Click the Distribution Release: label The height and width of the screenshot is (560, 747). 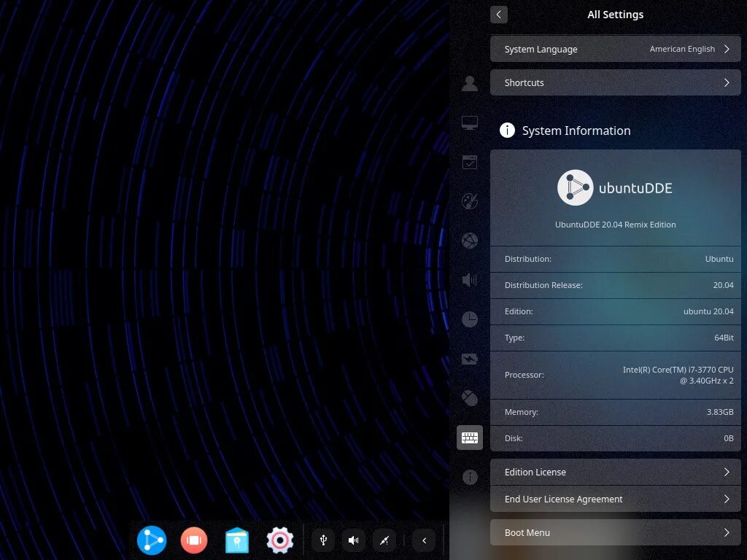pos(543,285)
